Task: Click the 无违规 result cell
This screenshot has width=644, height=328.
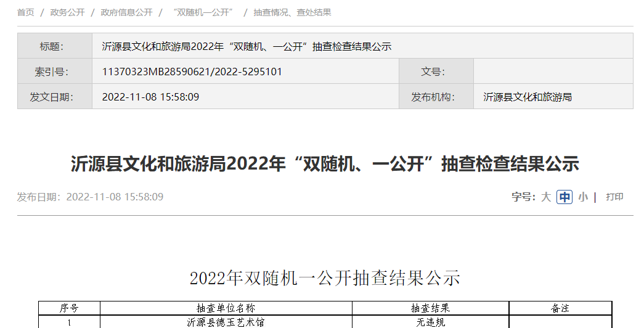Action: pyautogui.click(x=430, y=322)
